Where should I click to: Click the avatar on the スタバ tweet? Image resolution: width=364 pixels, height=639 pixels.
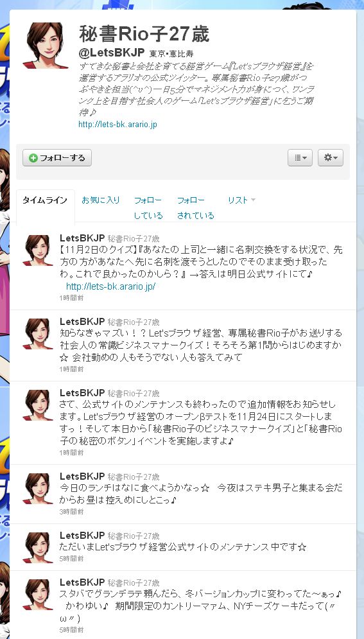coord(38,595)
